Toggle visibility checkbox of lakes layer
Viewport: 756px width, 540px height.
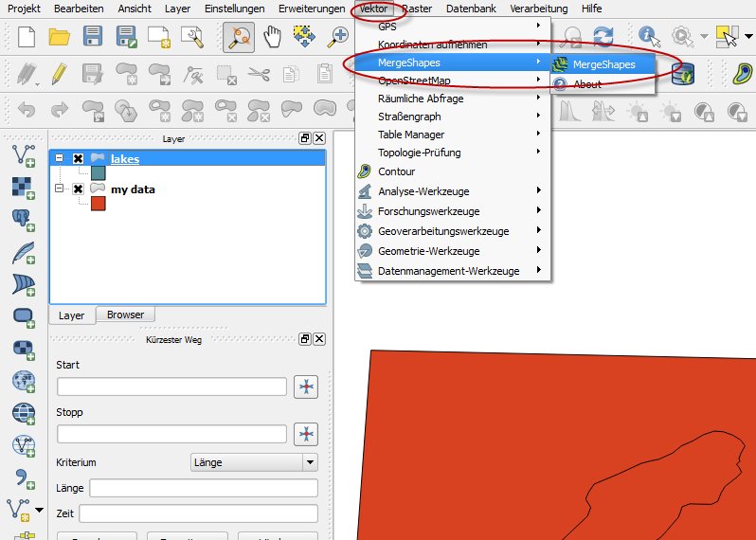79,159
